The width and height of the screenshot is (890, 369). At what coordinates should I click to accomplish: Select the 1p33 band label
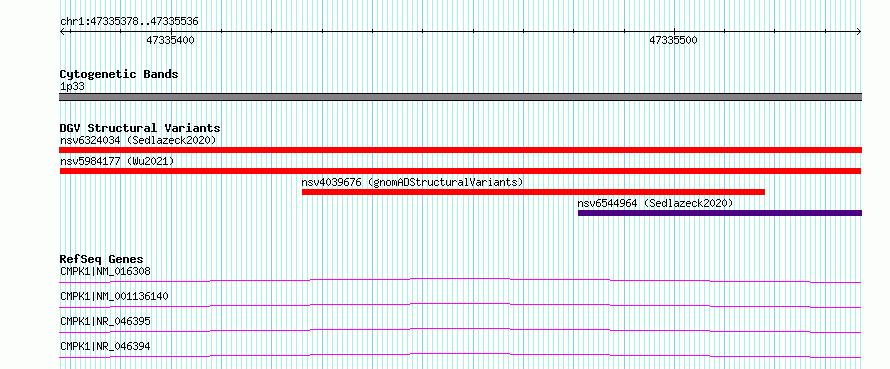click(x=73, y=87)
